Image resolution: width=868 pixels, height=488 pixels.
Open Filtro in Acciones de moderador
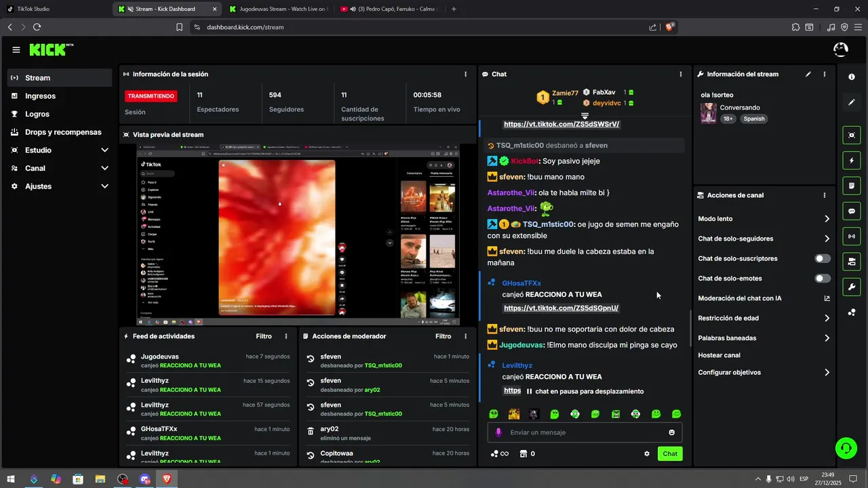[x=443, y=336]
